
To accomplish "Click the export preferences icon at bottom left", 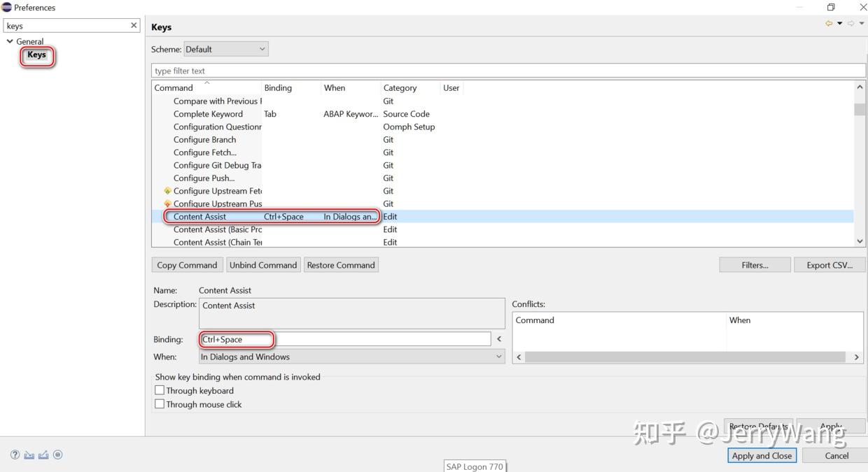I will (x=43, y=455).
